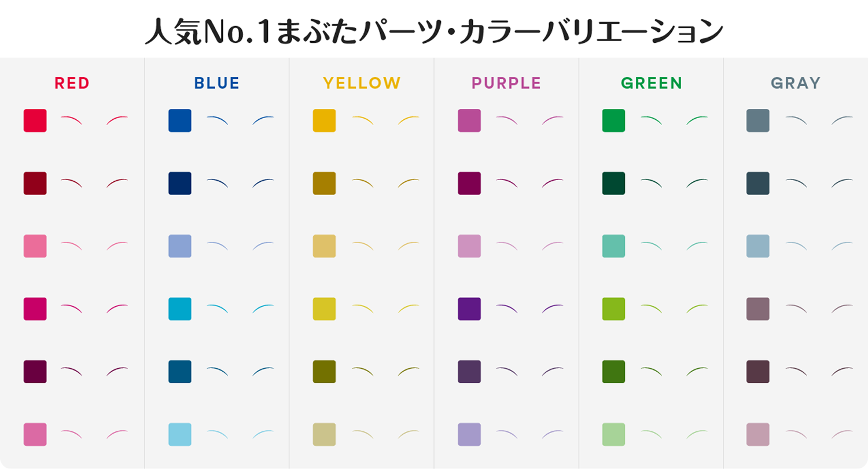Image resolution: width=868 pixels, height=469 pixels.
Task: Select the left eyelid curve next to the golden yellow swatch
Action: coord(362,120)
